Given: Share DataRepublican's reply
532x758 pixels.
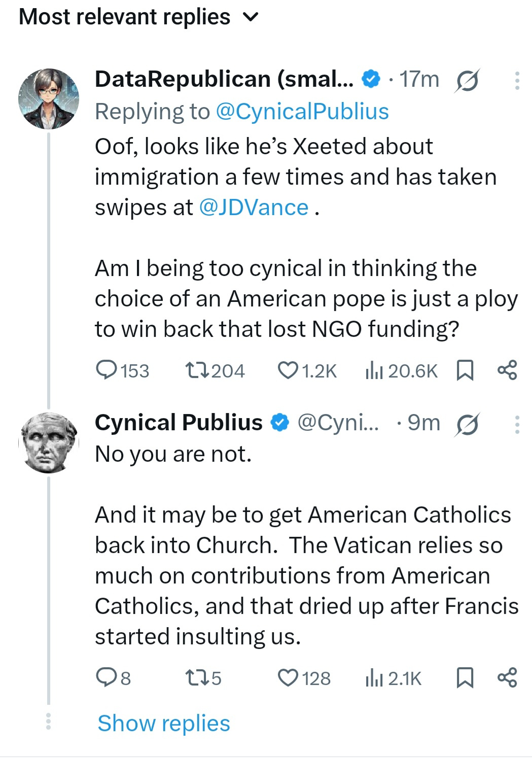Looking at the screenshot, I should click(x=507, y=370).
